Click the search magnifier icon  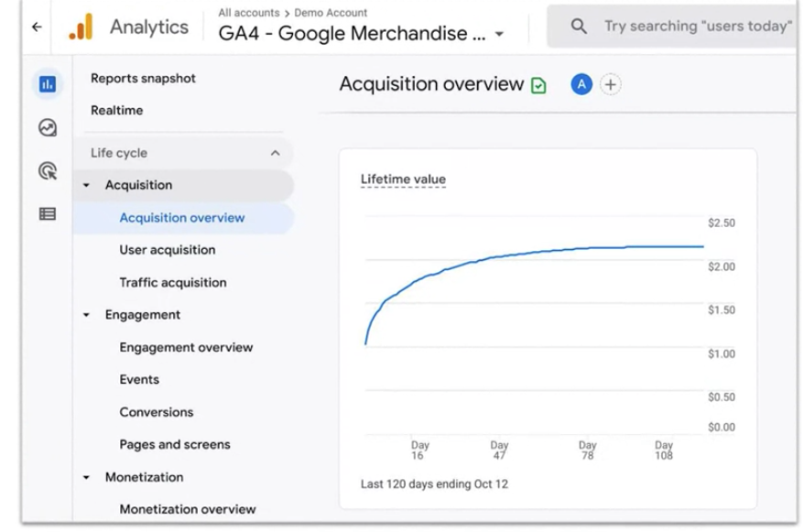(x=579, y=27)
